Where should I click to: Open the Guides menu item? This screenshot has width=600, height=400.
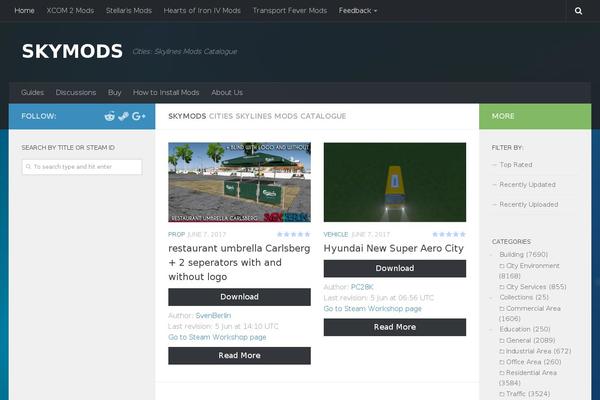[x=33, y=93]
